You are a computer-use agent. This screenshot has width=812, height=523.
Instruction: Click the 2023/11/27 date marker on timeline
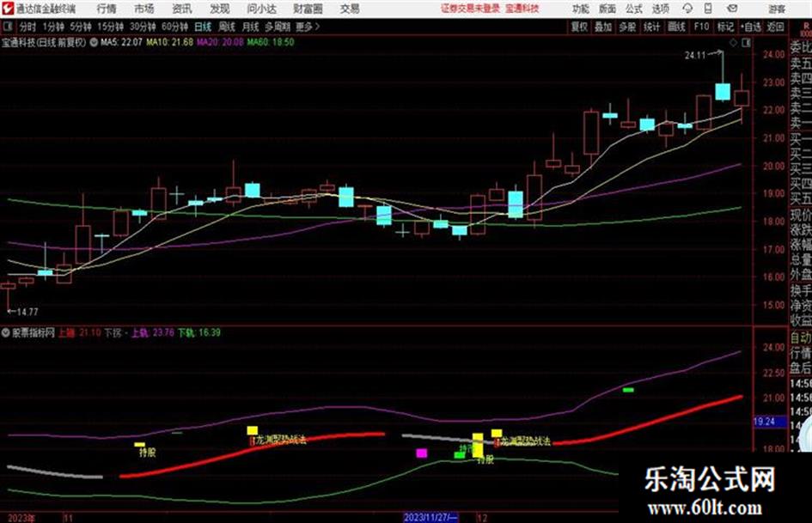(x=430, y=518)
